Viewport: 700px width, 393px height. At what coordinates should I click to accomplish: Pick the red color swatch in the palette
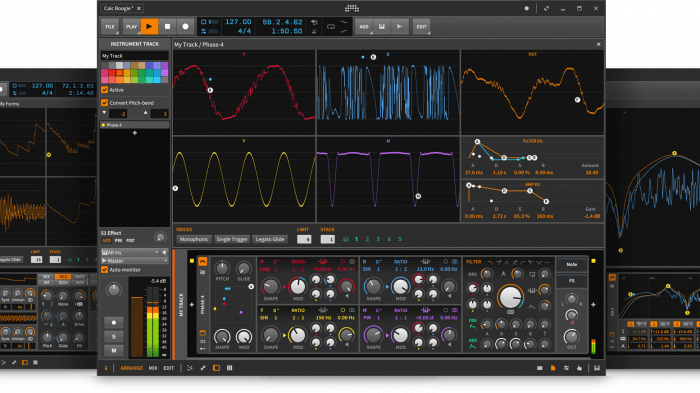(112, 73)
